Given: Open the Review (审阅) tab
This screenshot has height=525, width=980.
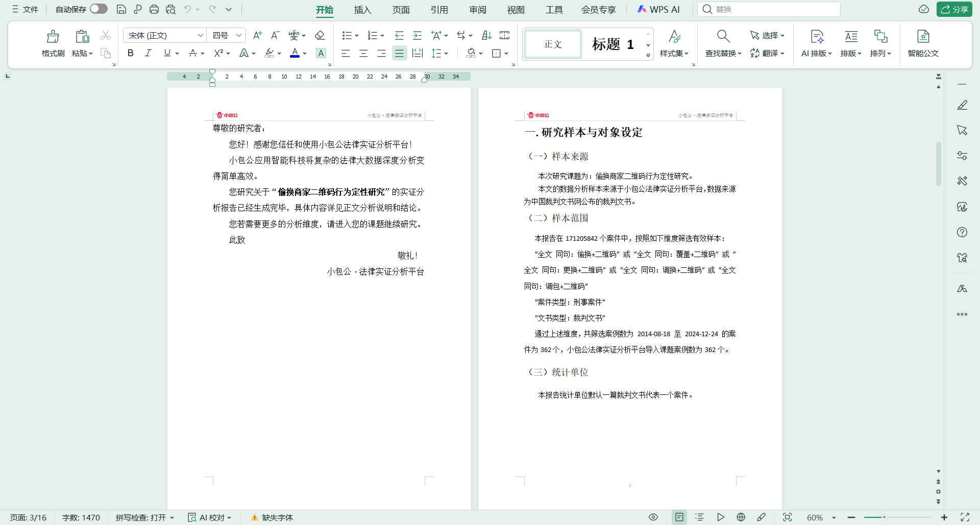Looking at the screenshot, I should click(x=478, y=10).
